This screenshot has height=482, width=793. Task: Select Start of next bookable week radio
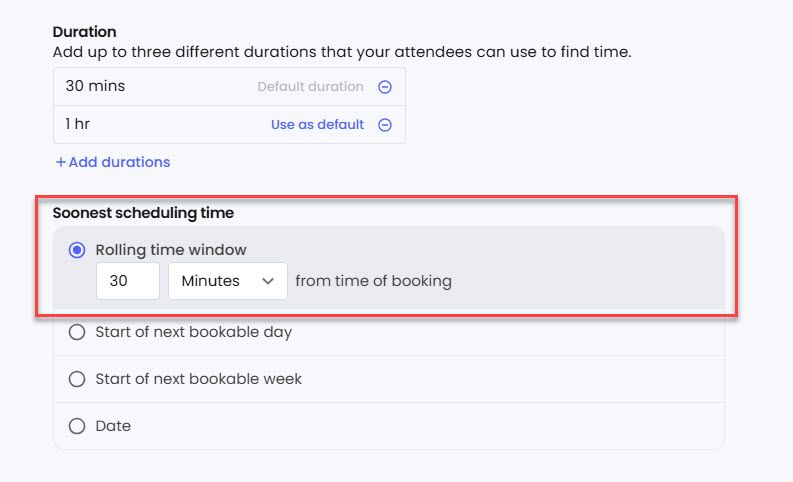point(77,379)
